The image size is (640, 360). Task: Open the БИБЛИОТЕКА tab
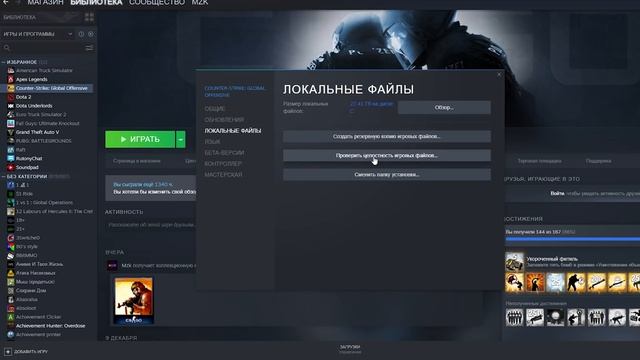(x=96, y=2)
